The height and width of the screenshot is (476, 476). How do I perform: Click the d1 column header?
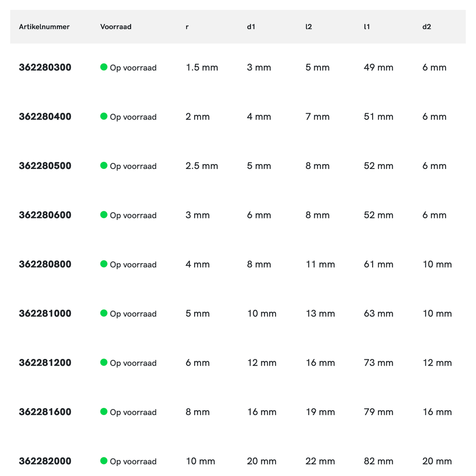click(x=251, y=27)
